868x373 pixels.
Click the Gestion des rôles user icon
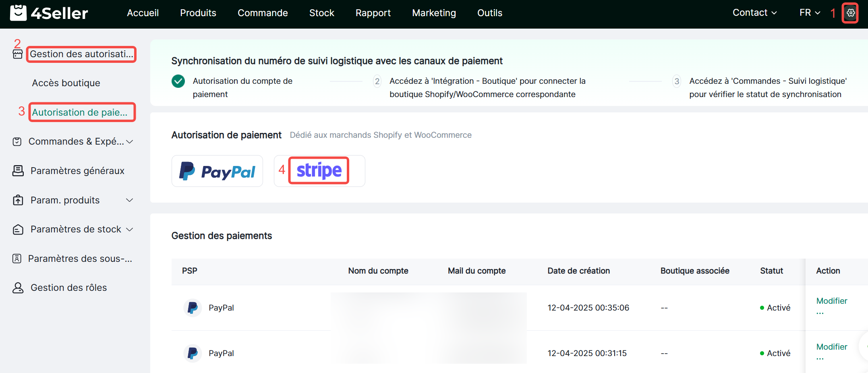click(x=18, y=288)
